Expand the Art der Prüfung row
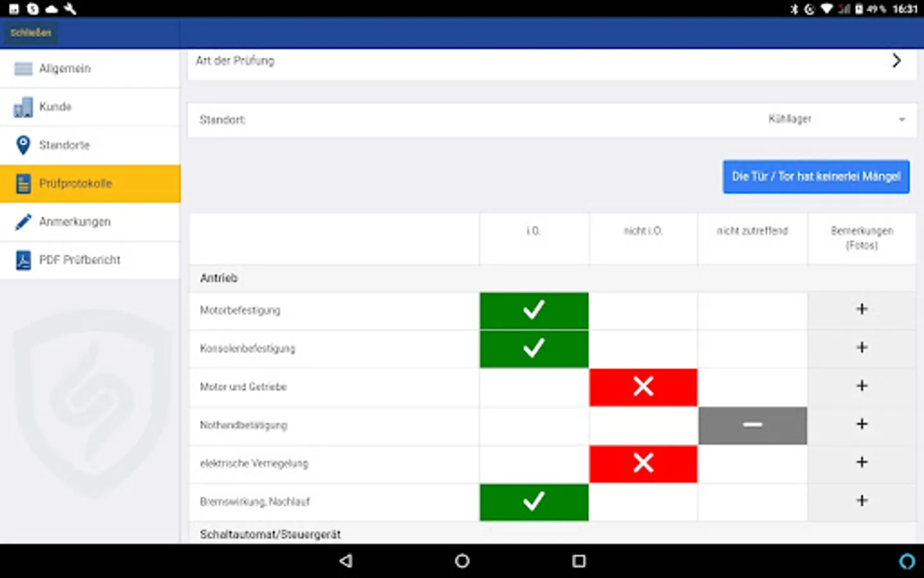 [x=896, y=60]
